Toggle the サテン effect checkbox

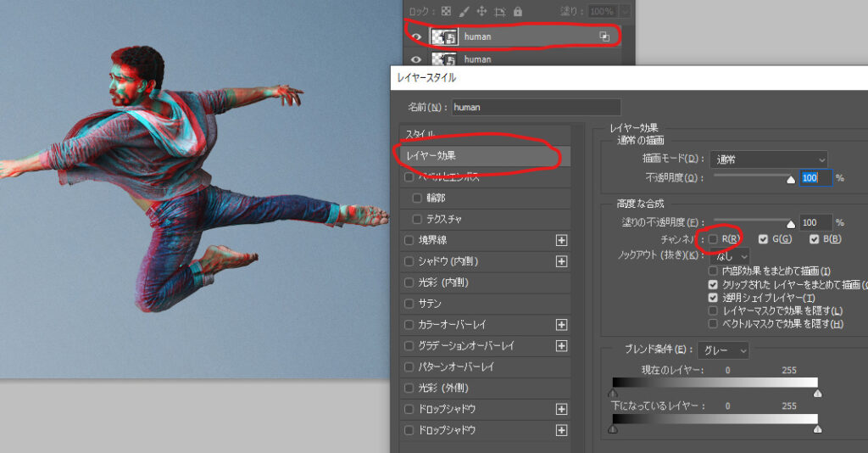coord(410,304)
